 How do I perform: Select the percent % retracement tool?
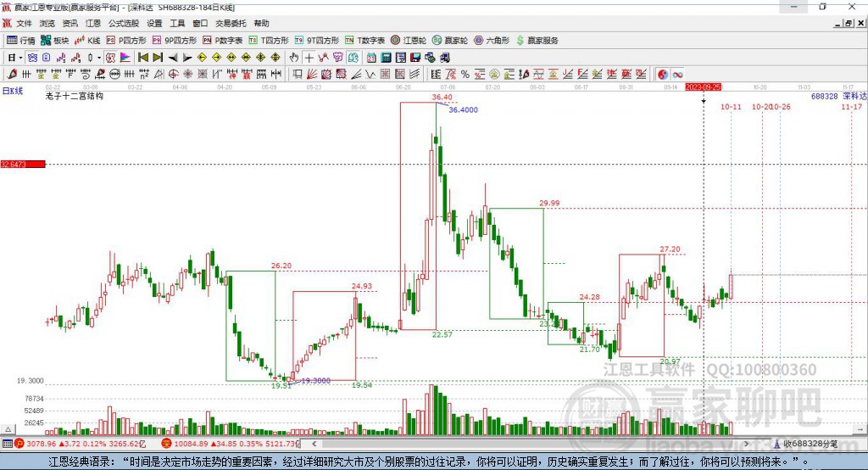[x=465, y=74]
